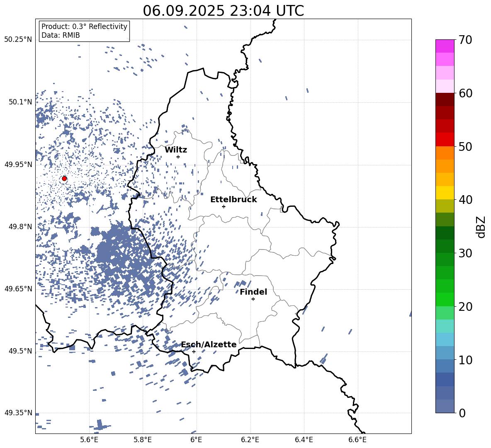This screenshot has height=448, width=491.
Task: Pick the magenta swatch at top of colorbar
Action: click(445, 46)
